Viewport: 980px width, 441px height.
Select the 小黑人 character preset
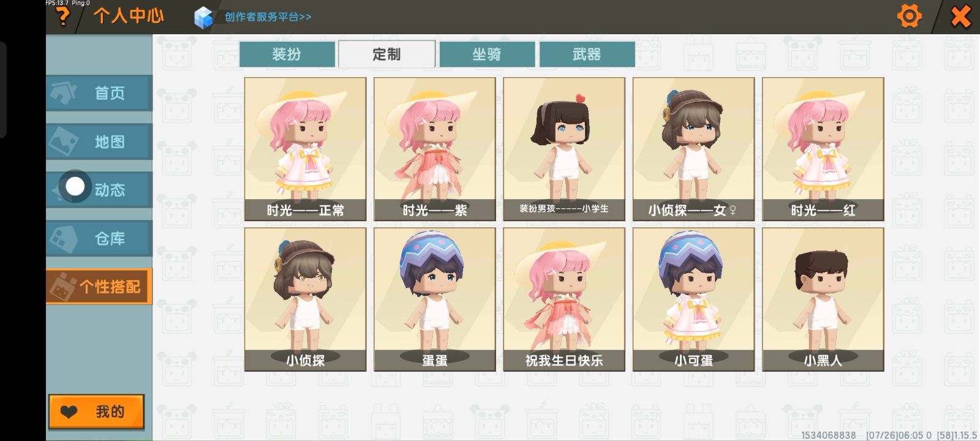[823, 300]
